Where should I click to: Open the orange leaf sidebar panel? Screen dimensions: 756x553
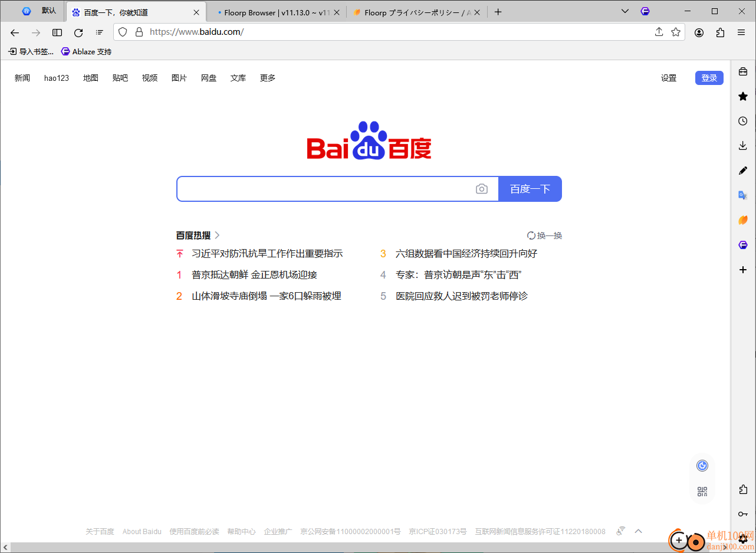[743, 220]
